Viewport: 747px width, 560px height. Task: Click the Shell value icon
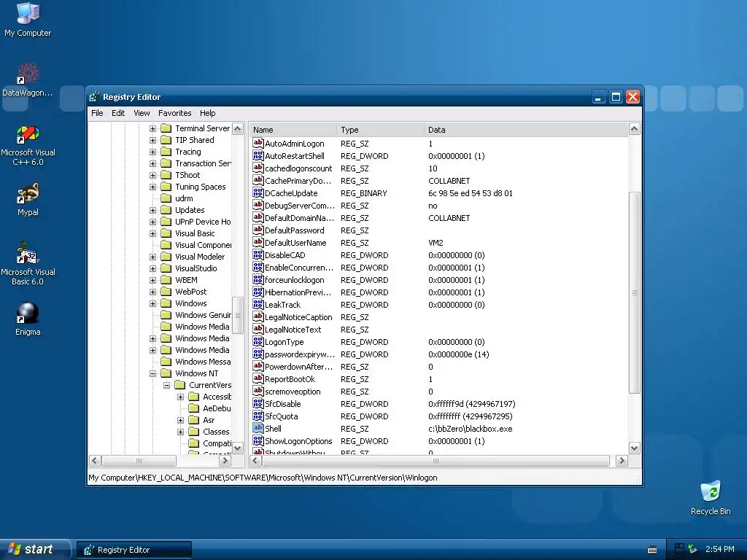click(258, 427)
